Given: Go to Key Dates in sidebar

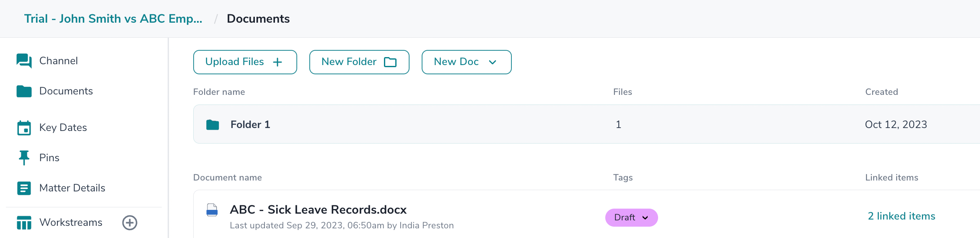Looking at the screenshot, I should (x=63, y=128).
